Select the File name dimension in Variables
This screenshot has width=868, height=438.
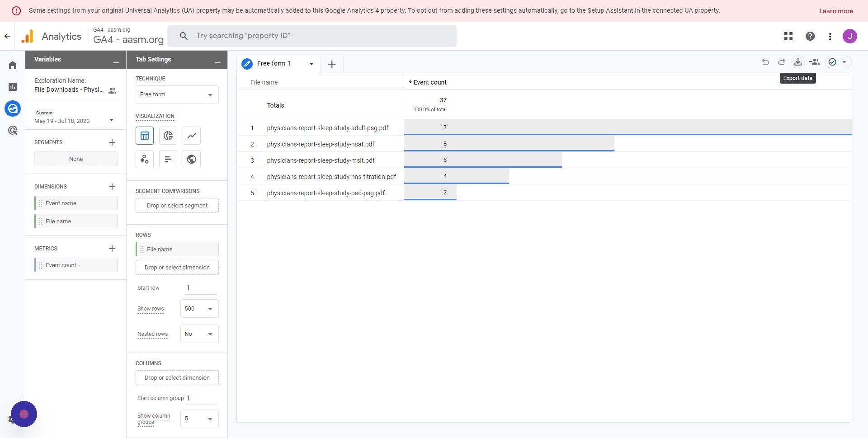point(76,221)
